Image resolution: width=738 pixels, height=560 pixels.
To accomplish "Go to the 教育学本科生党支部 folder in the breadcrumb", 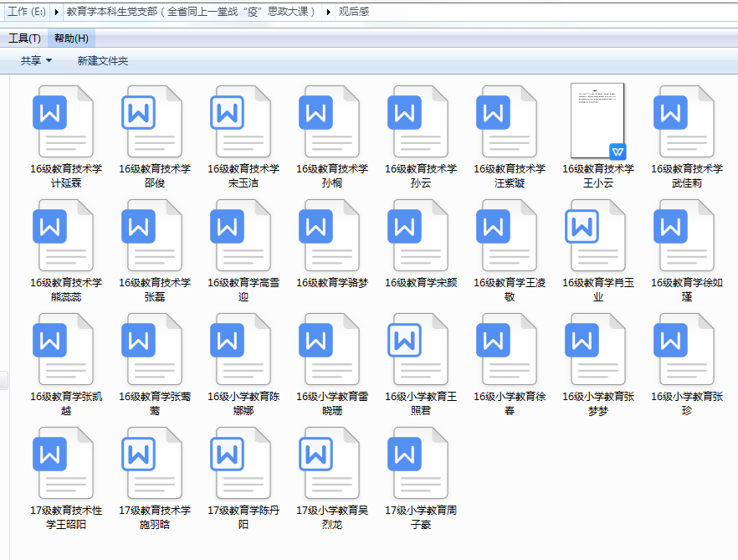I will pos(191,12).
